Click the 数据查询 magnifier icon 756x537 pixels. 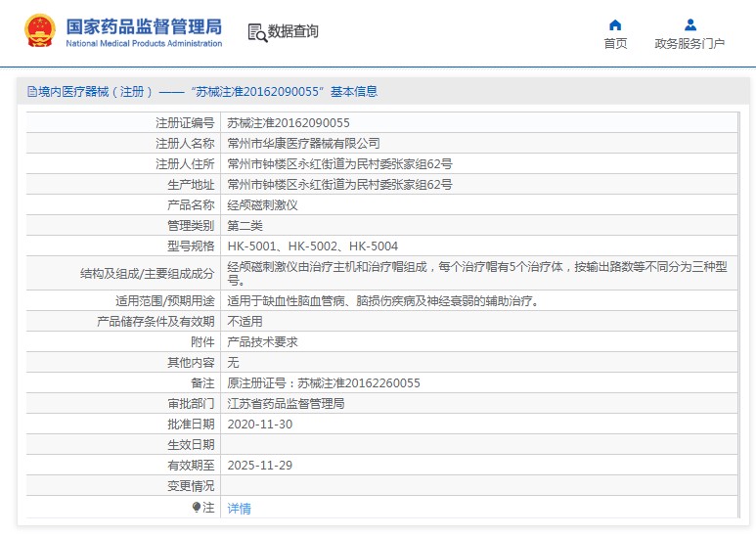pyautogui.click(x=257, y=32)
